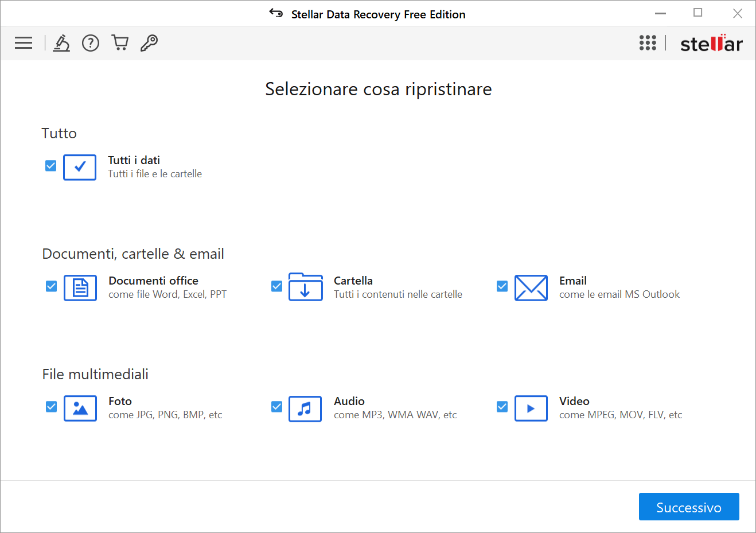The width and height of the screenshot is (756, 533).
Task: Click the back arrow beside the title
Action: (276, 13)
